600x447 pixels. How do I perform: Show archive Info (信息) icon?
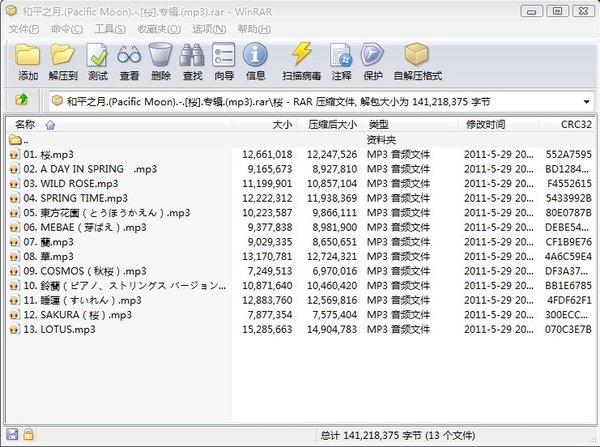pyautogui.click(x=256, y=59)
